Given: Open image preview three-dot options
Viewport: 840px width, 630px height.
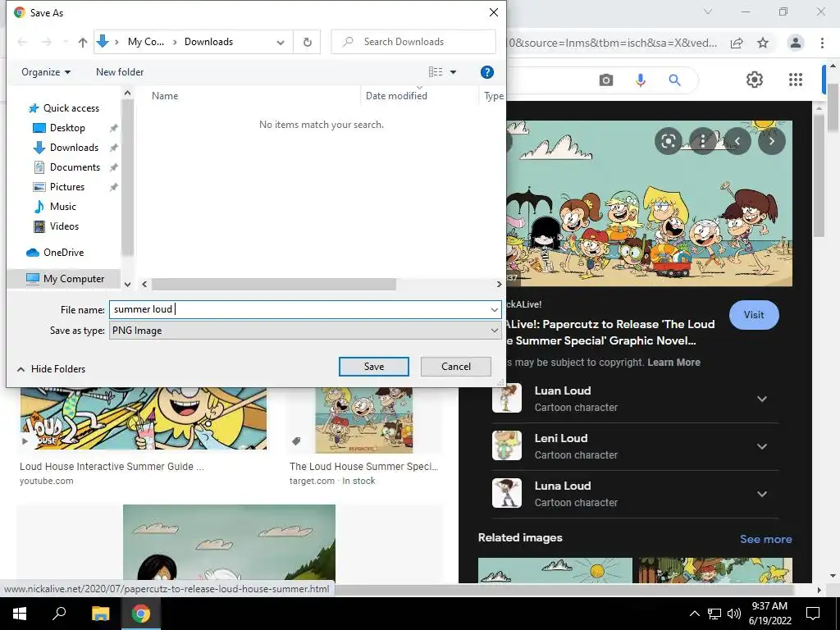Looking at the screenshot, I should click(x=702, y=141).
